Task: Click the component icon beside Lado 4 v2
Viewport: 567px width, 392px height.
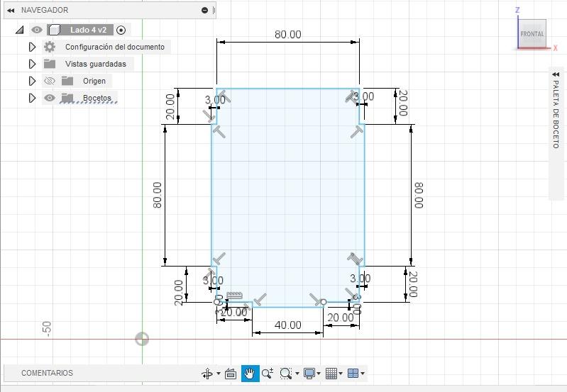Action: [54, 30]
